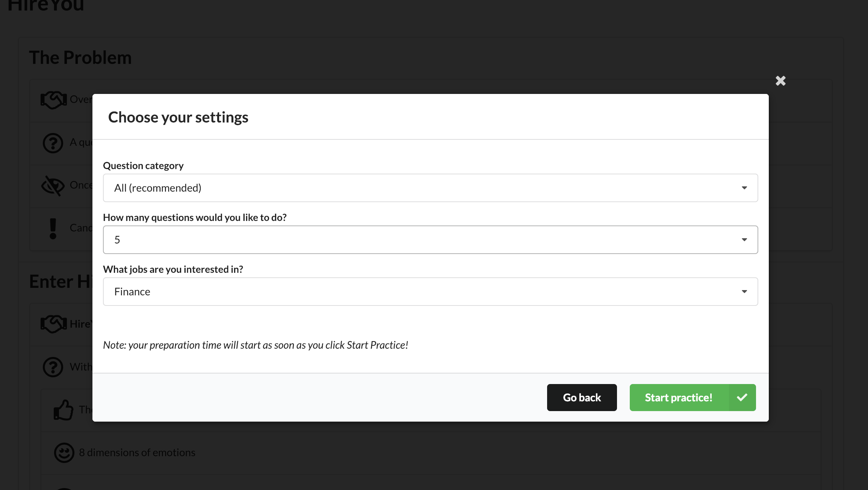Viewport: 868px width, 490px height.
Task: Open the jobs interested in dropdown
Action: (x=430, y=292)
